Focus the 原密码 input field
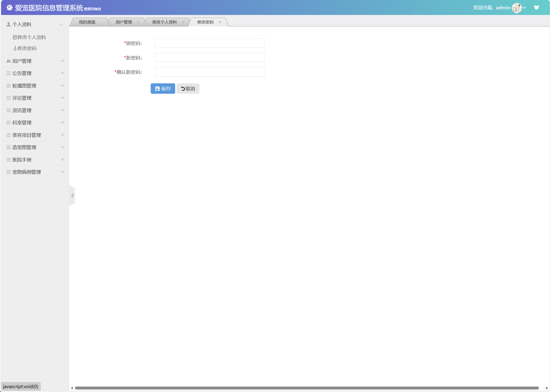The height and width of the screenshot is (392, 550). (x=210, y=43)
